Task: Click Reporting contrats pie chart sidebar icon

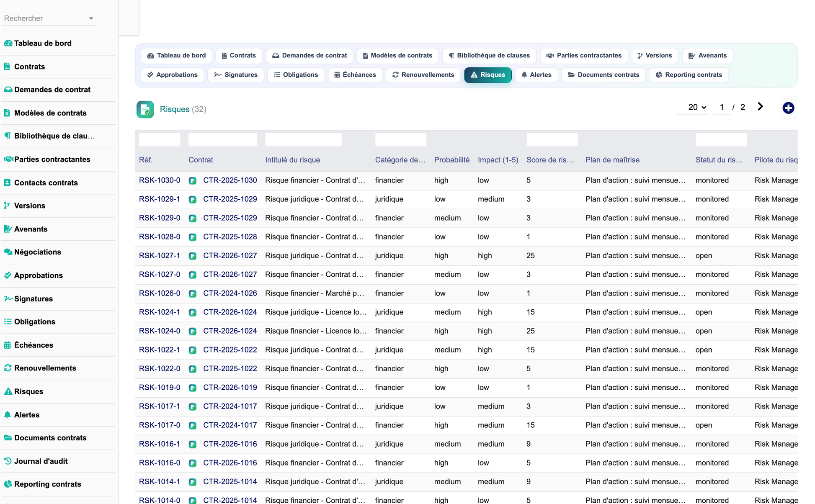Action: point(8,484)
